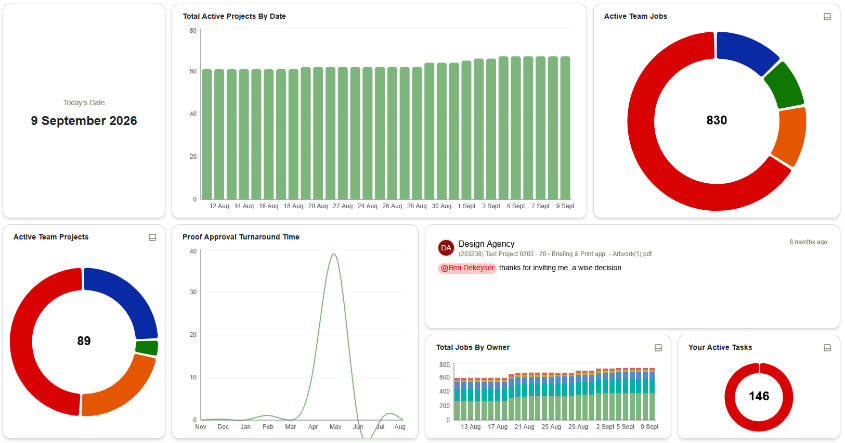Click the Design Agency DA avatar
The height and width of the screenshot is (443, 845).
pos(446,248)
